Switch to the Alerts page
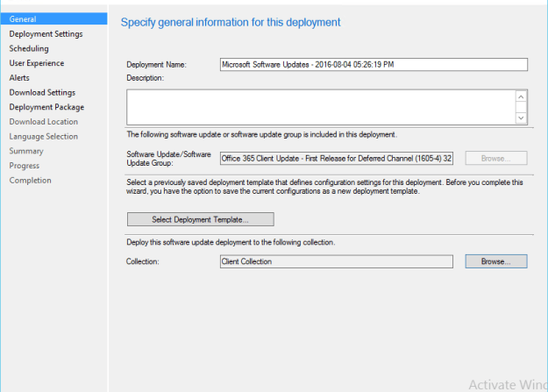Viewport: 548px width, 392px height. (19, 78)
